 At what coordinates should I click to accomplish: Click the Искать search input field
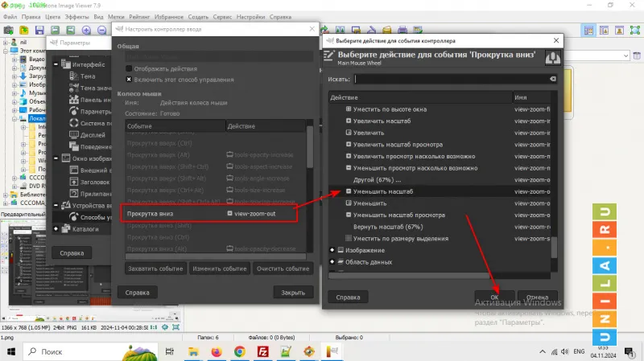451,80
